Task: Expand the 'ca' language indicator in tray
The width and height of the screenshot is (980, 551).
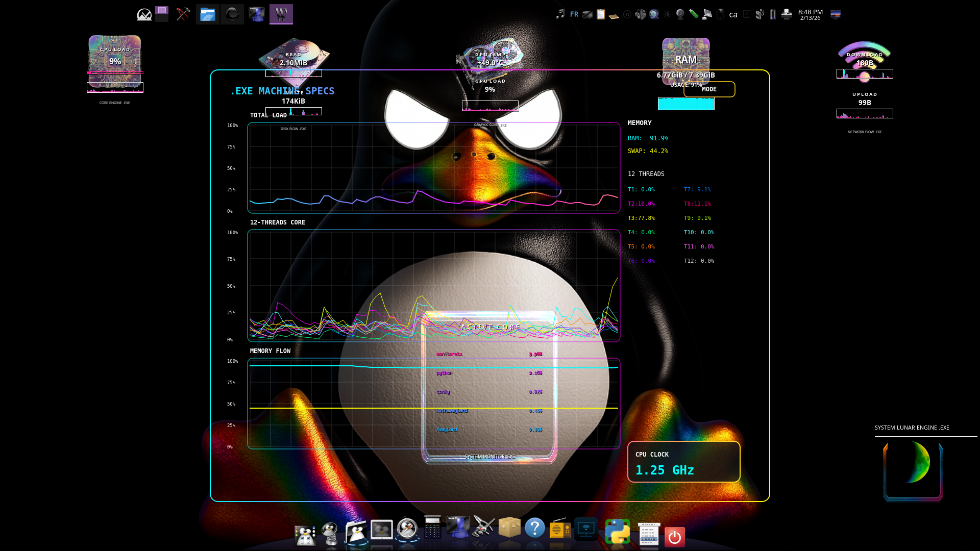Action: pos(733,15)
